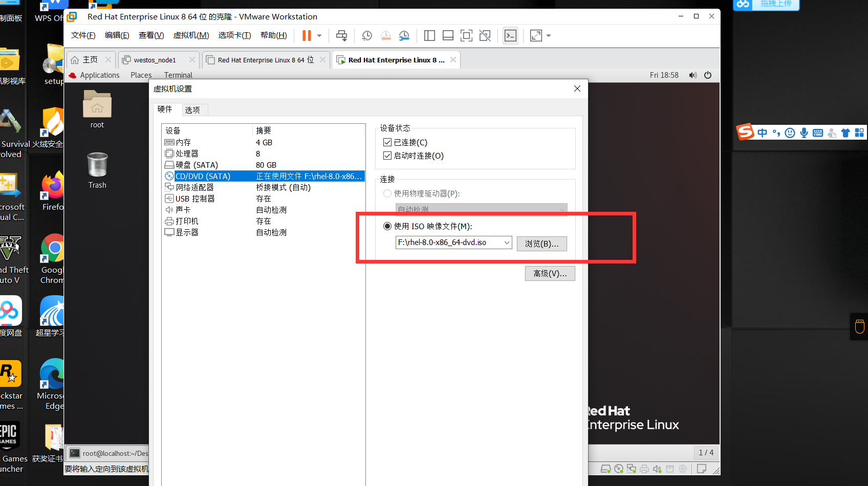Open the snapshot manager icon

coord(404,35)
